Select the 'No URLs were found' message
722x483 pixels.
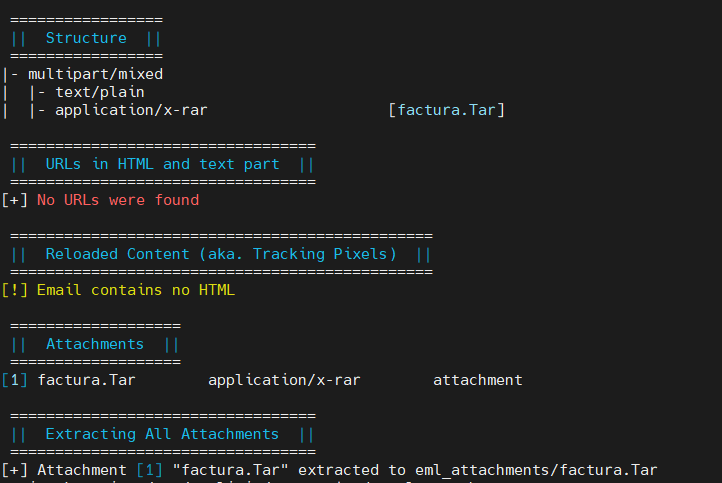[x=118, y=200]
